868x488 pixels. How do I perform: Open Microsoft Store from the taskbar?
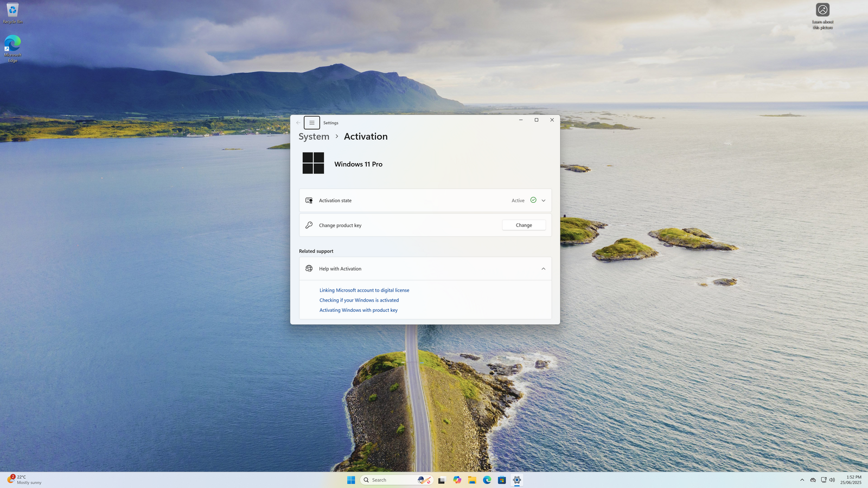[x=502, y=480]
